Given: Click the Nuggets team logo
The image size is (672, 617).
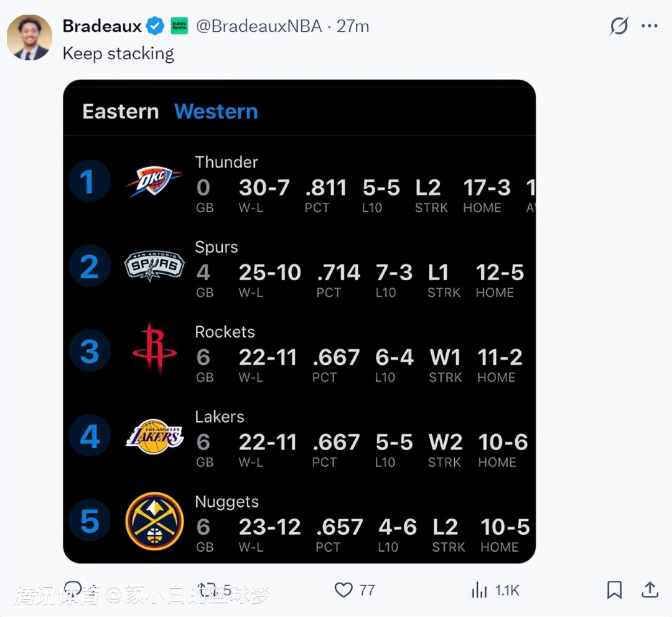Looking at the screenshot, I should 154,521.
